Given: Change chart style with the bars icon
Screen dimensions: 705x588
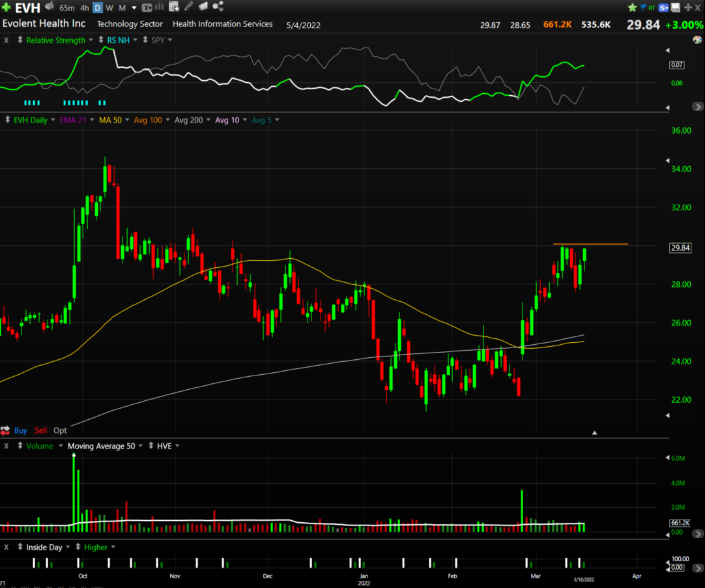Looking at the screenshot, I should [159, 7].
